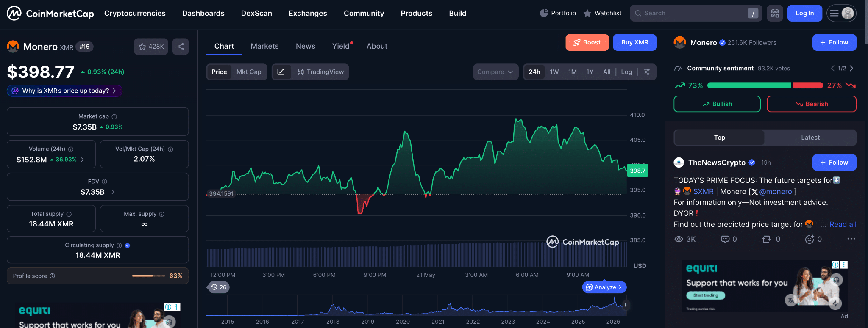
Task: Click the Boost button
Action: point(587,42)
